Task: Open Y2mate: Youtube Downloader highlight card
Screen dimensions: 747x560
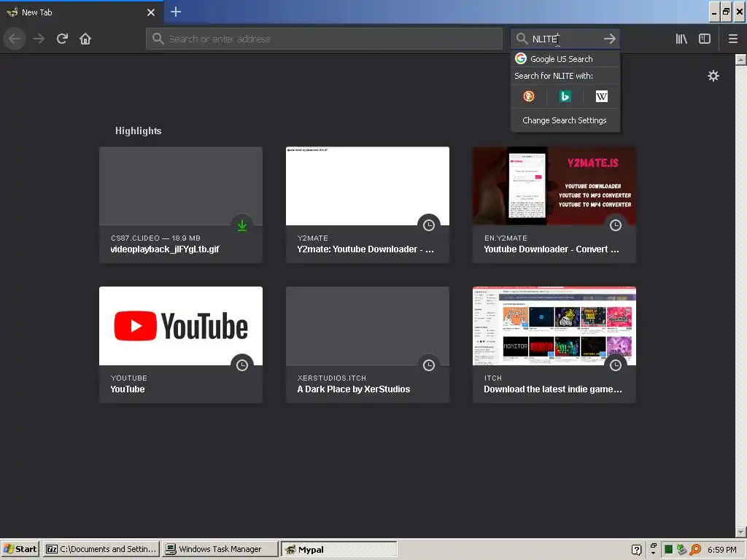Action: click(x=368, y=205)
